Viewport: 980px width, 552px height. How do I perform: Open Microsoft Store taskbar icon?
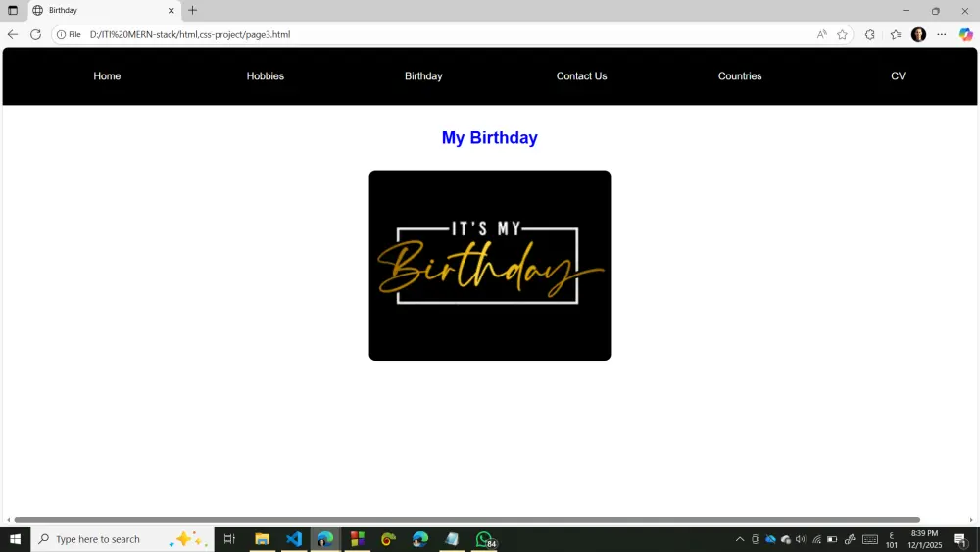(x=358, y=539)
